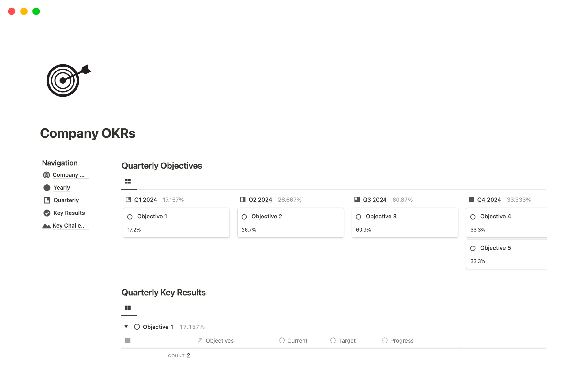Click the filled circle icon beside Yearly
Image resolution: width=588 pixels, height=368 pixels.
click(47, 188)
